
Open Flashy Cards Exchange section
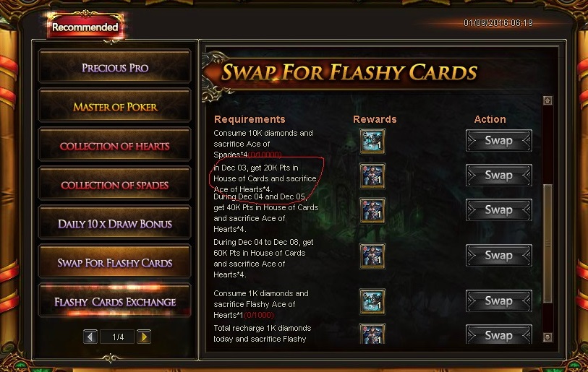[x=115, y=301]
